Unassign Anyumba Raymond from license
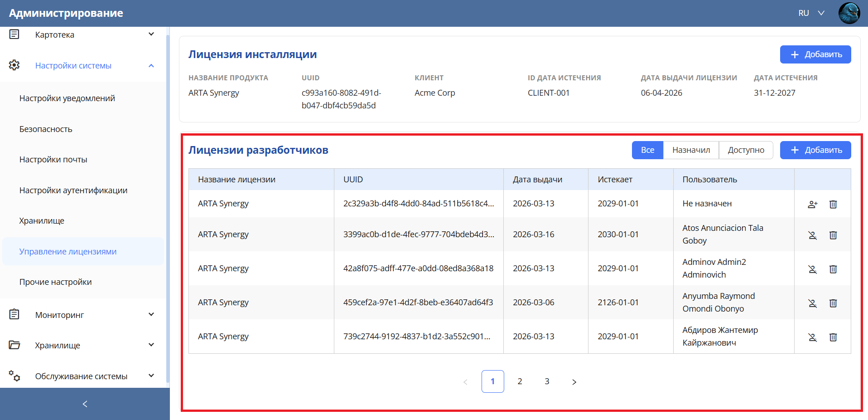Viewport: 868px width, 420px height. [x=812, y=303]
